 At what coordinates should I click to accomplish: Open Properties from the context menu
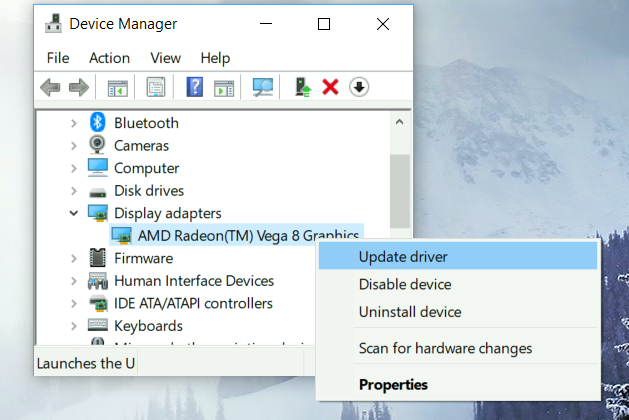coord(458,384)
